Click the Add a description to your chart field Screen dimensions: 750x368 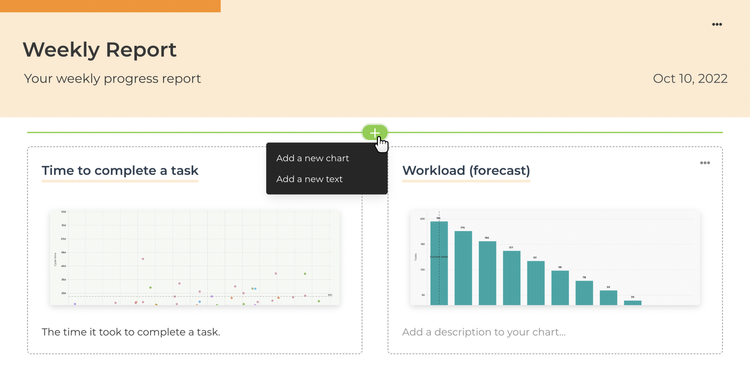pos(484,332)
